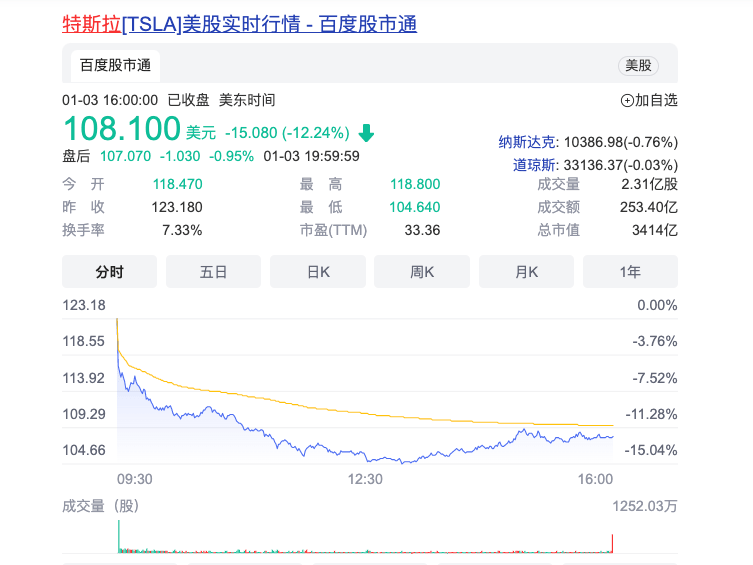Image resolution: width=753 pixels, height=565 pixels.
Task: Click the 104.66 price axis label
Action: (x=84, y=450)
